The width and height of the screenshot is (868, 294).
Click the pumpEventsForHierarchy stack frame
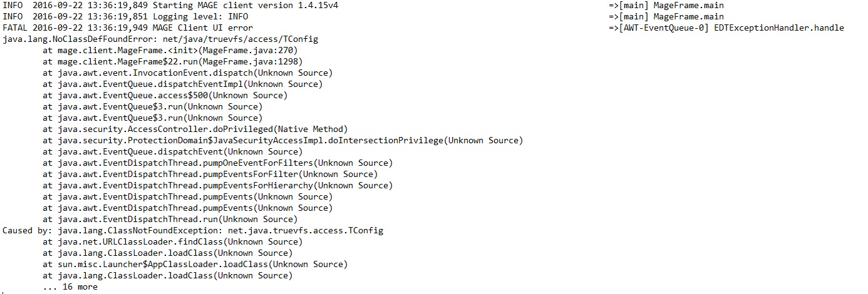click(217, 186)
